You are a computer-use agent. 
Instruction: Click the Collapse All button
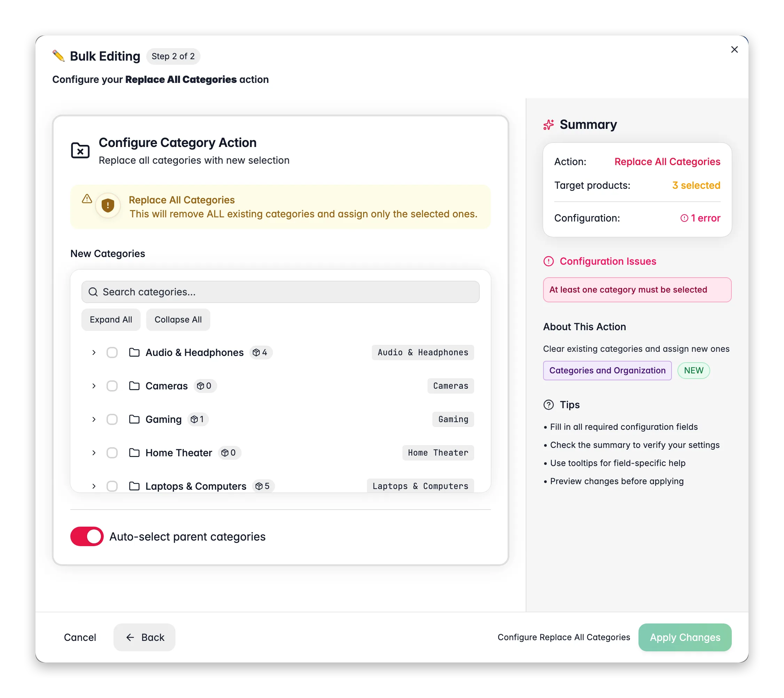(x=178, y=320)
